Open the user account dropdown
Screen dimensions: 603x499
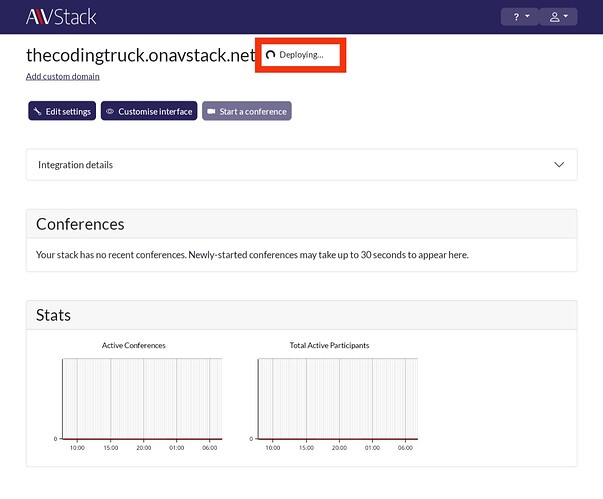coord(558,17)
